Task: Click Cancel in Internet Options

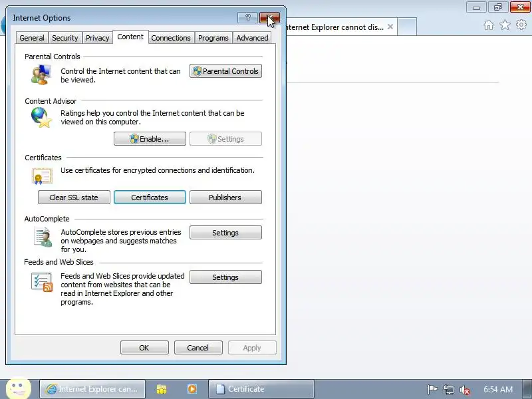Action: click(198, 347)
